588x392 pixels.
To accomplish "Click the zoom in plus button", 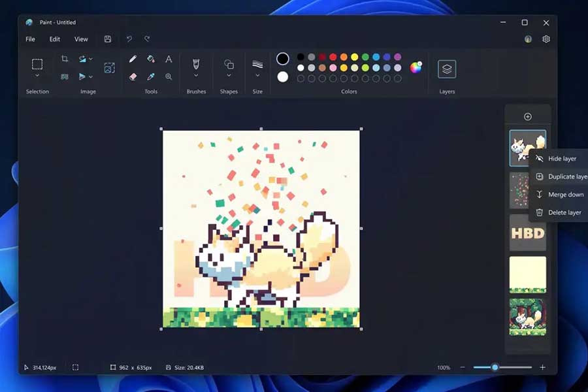I will click(x=542, y=367).
